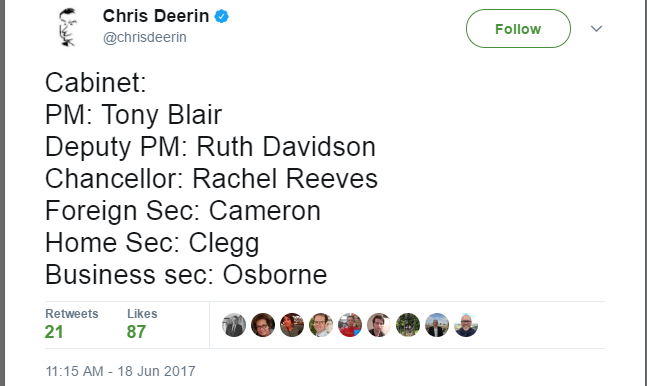Click the tweet text starting with Cabinet
Viewport: 647px width, 386px height.
[x=211, y=179]
